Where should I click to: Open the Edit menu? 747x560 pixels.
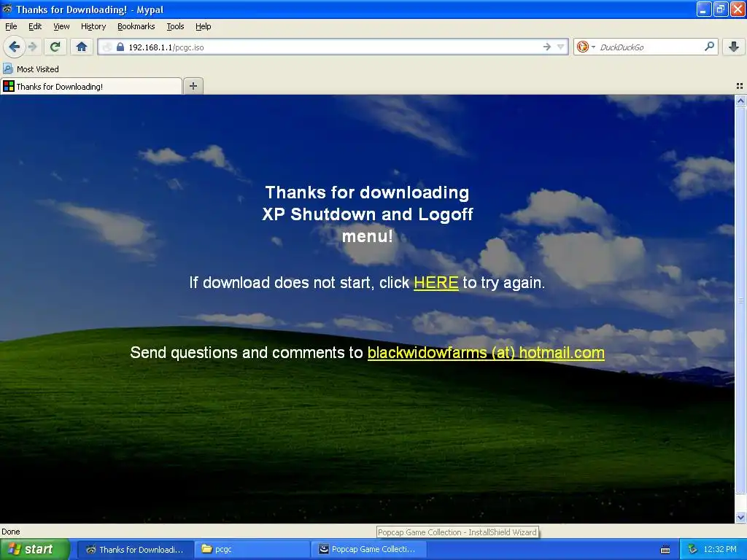35,26
